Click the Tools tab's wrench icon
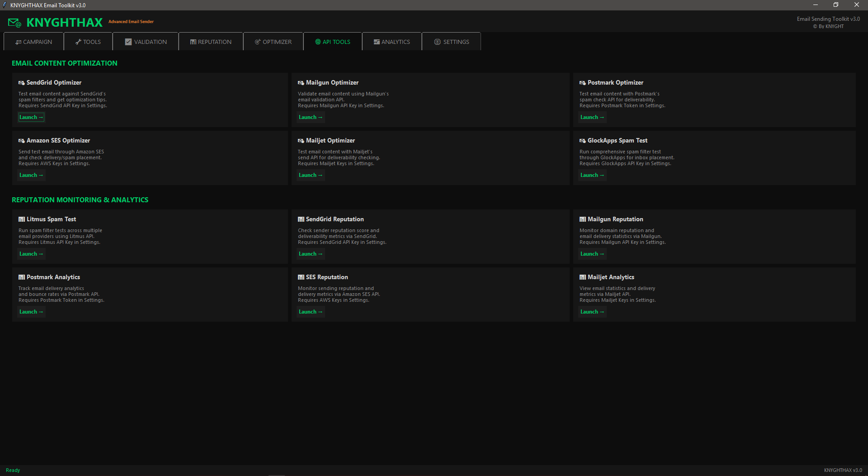 [x=78, y=42]
